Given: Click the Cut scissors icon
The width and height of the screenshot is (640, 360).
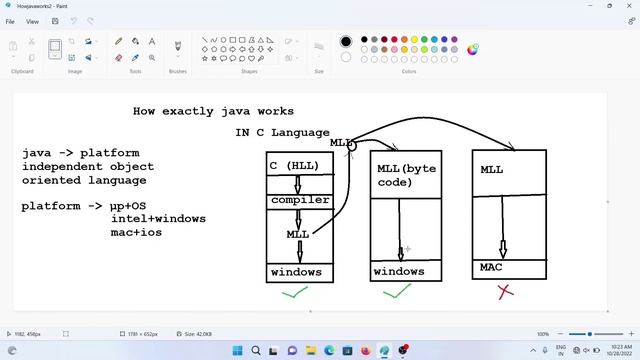Looking at the screenshot, I should tap(31, 41).
